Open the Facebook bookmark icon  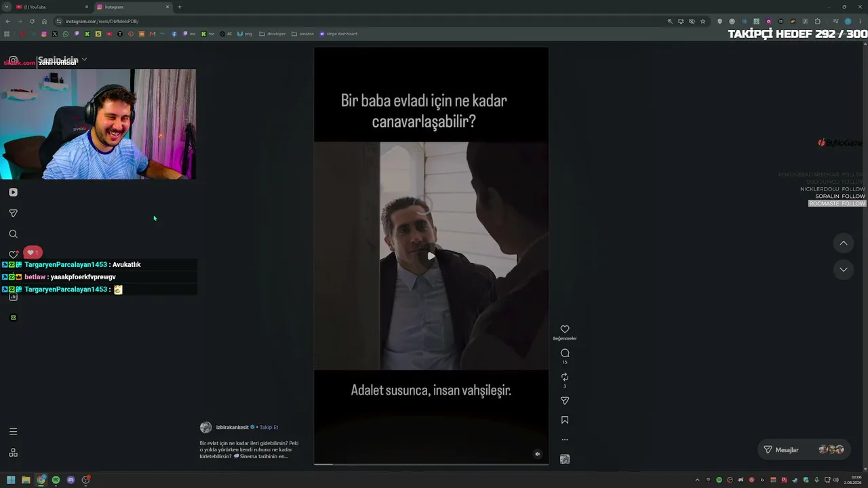click(x=174, y=34)
